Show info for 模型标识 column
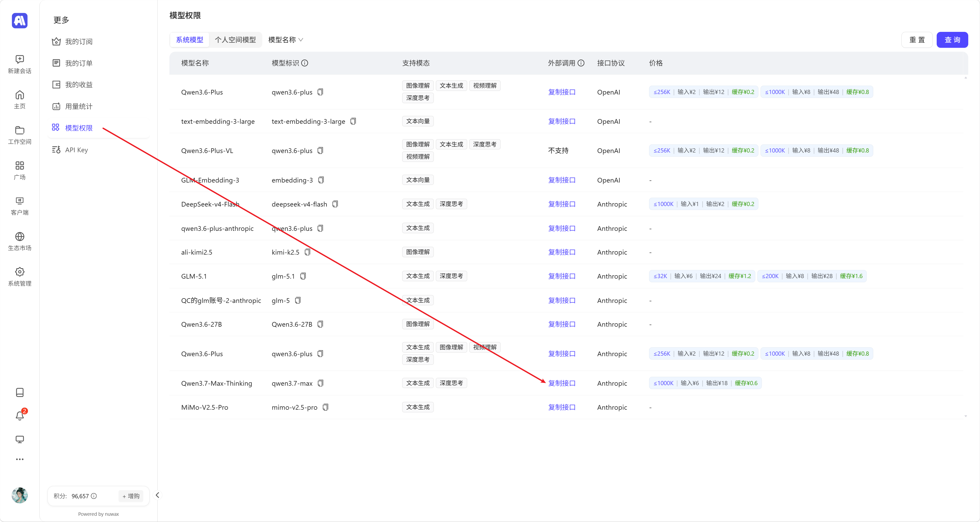The width and height of the screenshot is (980, 522). (x=305, y=63)
